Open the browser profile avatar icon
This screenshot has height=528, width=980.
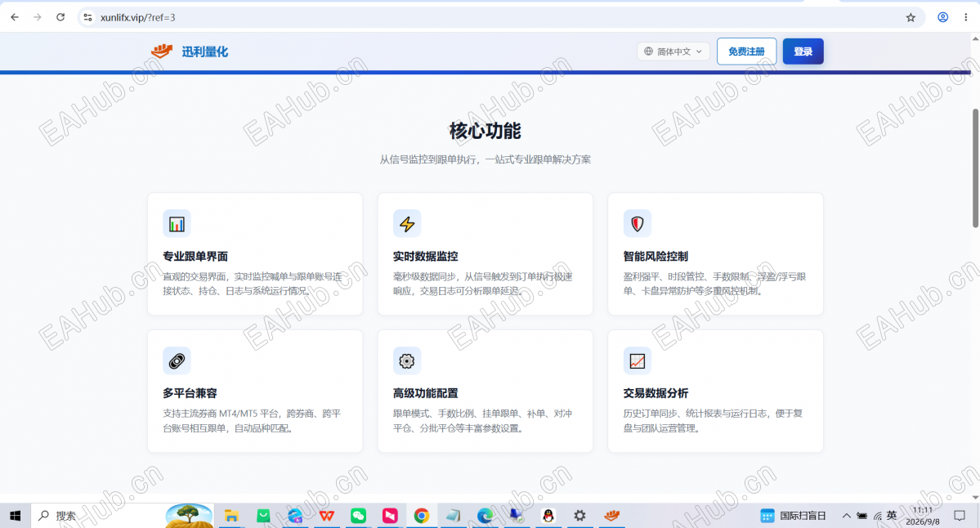tap(942, 17)
